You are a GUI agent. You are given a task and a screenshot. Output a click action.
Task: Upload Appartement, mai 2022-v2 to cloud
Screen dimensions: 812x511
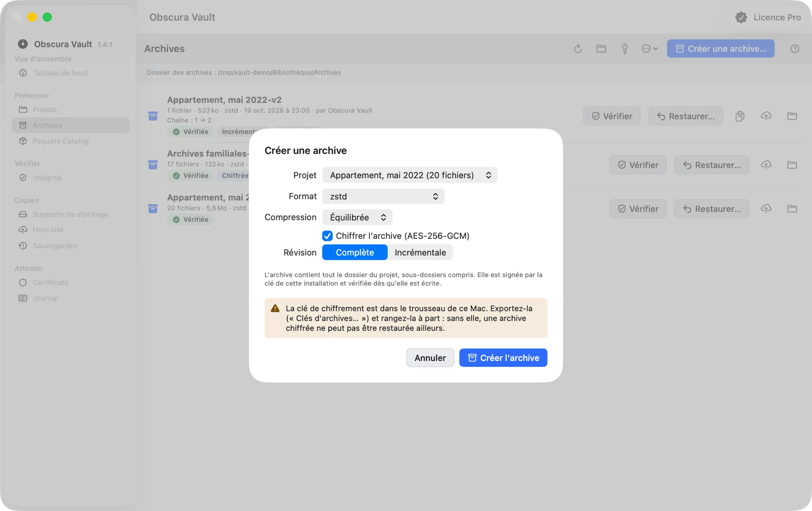click(x=766, y=116)
